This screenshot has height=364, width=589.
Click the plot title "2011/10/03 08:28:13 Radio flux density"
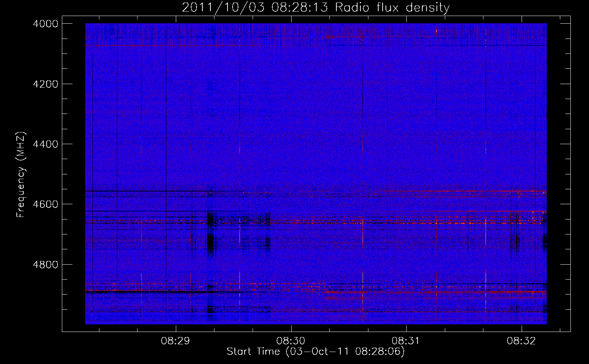[x=316, y=7]
